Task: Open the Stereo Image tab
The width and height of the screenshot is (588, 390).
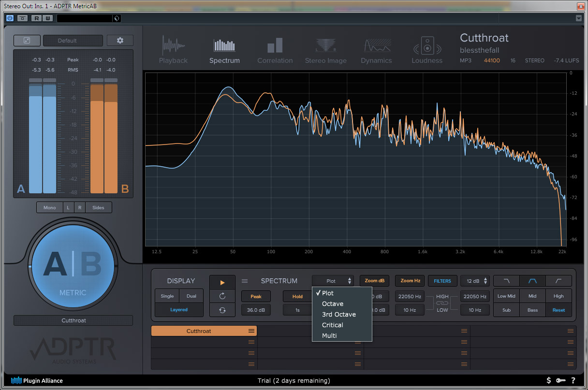Action: click(326, 51)
